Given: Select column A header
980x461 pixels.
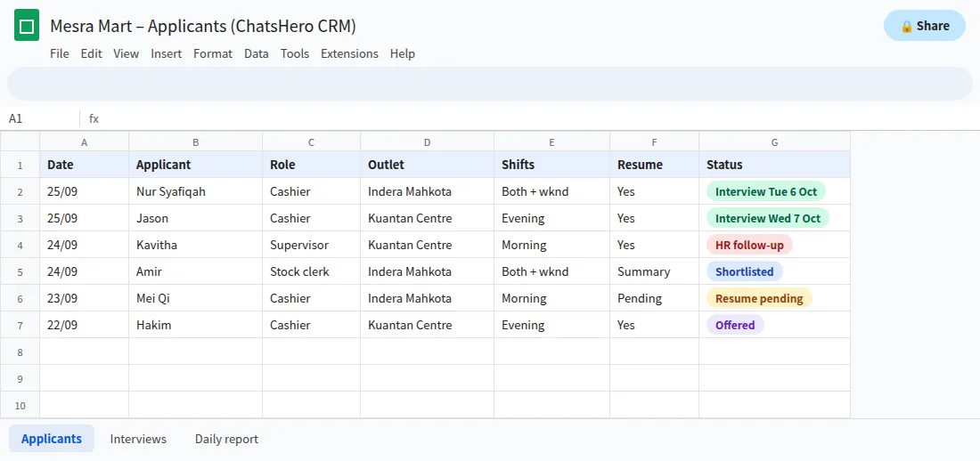Looking at the screenshot, I should [x=85, y=142].
